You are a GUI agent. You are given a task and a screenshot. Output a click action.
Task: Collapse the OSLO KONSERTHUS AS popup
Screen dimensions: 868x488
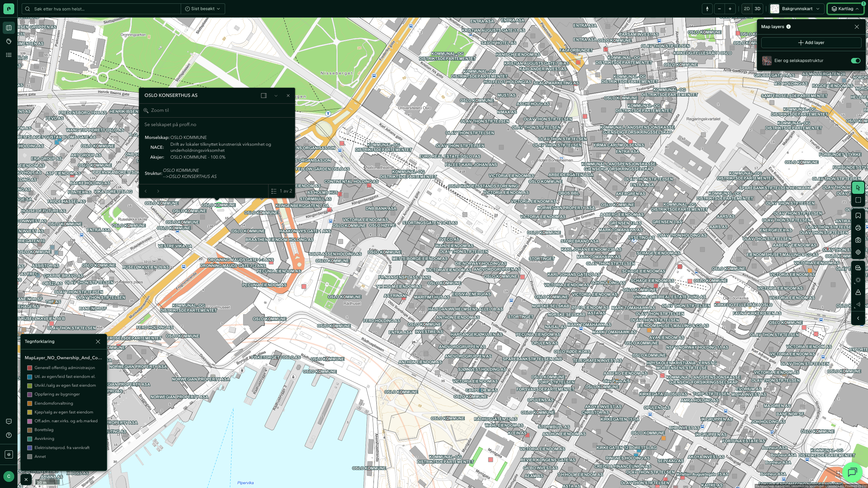(276, 96)
